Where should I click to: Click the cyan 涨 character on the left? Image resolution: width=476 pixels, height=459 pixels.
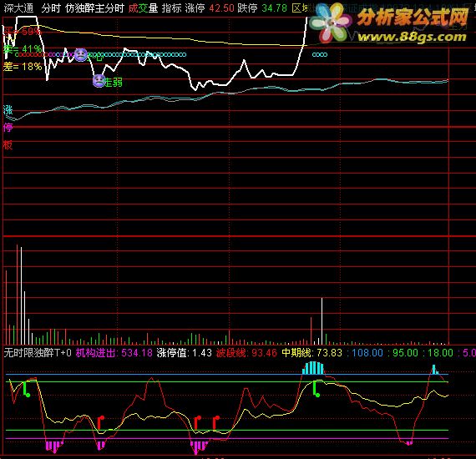click(8, 110)
